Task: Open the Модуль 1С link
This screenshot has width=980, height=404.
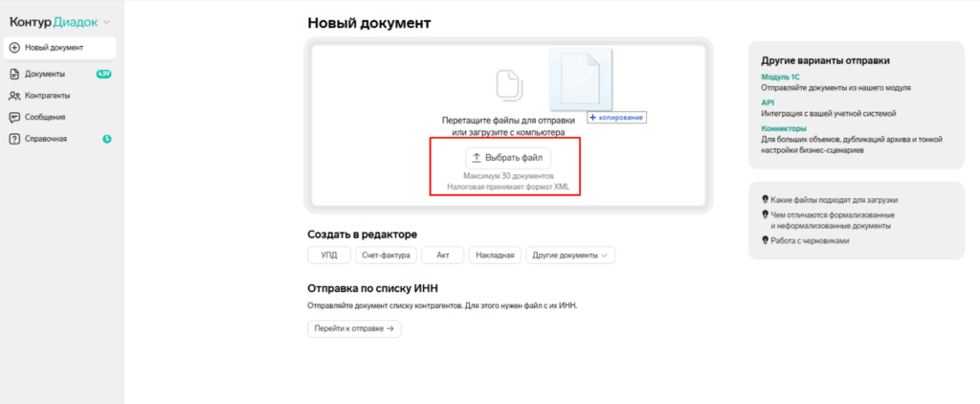Action: click(x=780, y=77)
